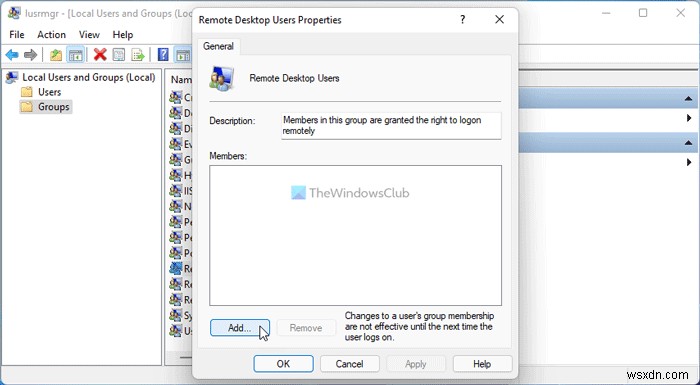The width and height of the screenshot is (700, 385).
Task: Click the Cancel button
Action: click(x=350, y=364)
